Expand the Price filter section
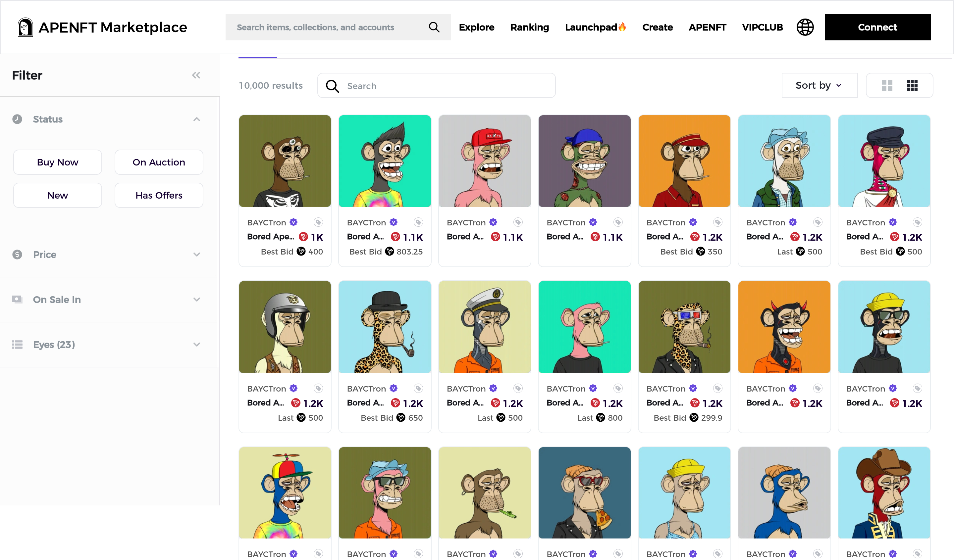The height and width of the screenshot is (560, 954). pyautogui.click(x=196, y=255)
